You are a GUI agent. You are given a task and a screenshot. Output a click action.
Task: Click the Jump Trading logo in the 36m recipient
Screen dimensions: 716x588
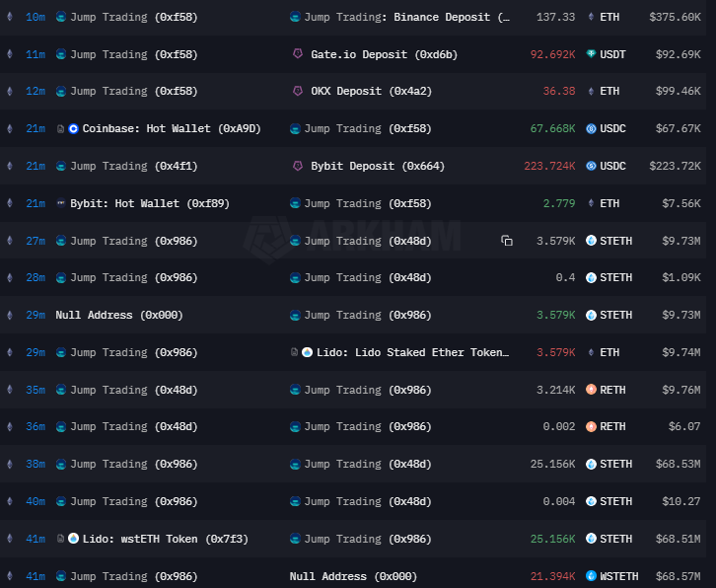click(295, 427)
